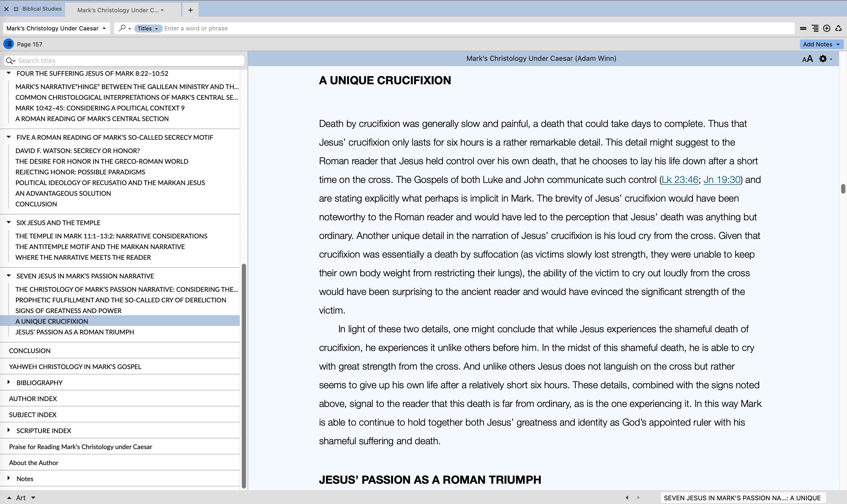Screen dimensions: 847x504
Task: Select the Biblical Studies workspace label
Action: (x=42, y=9)
